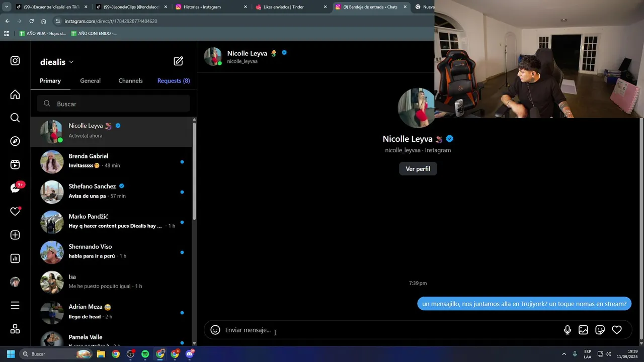Click the conversation list scrollbar
Screen dimensions: 644x362
(194, 171)
